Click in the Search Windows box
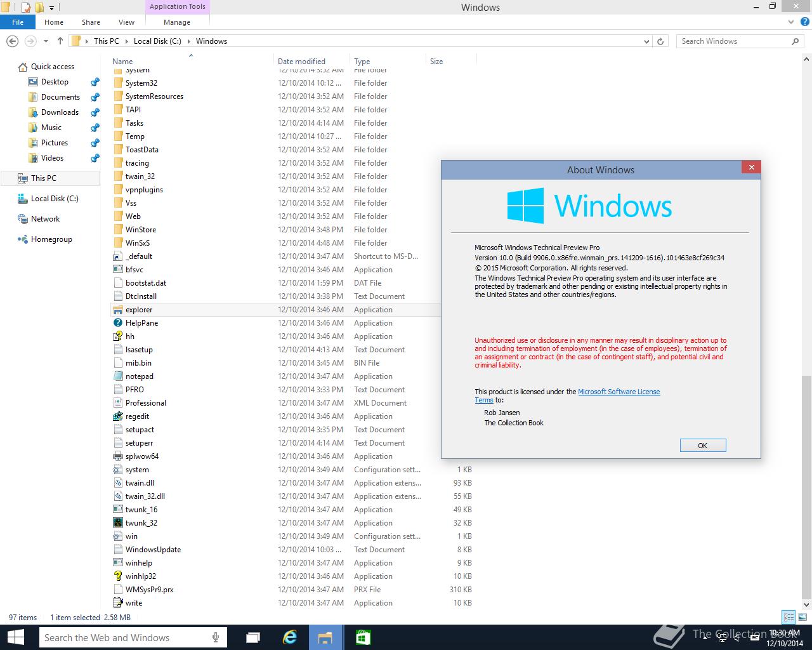 [733, 41]
